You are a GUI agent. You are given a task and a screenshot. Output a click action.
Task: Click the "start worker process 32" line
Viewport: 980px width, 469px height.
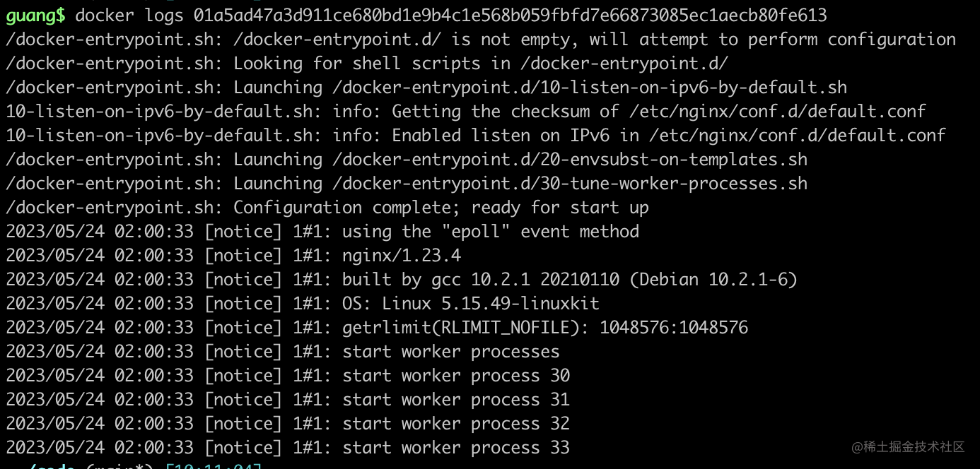pos(456,424)
